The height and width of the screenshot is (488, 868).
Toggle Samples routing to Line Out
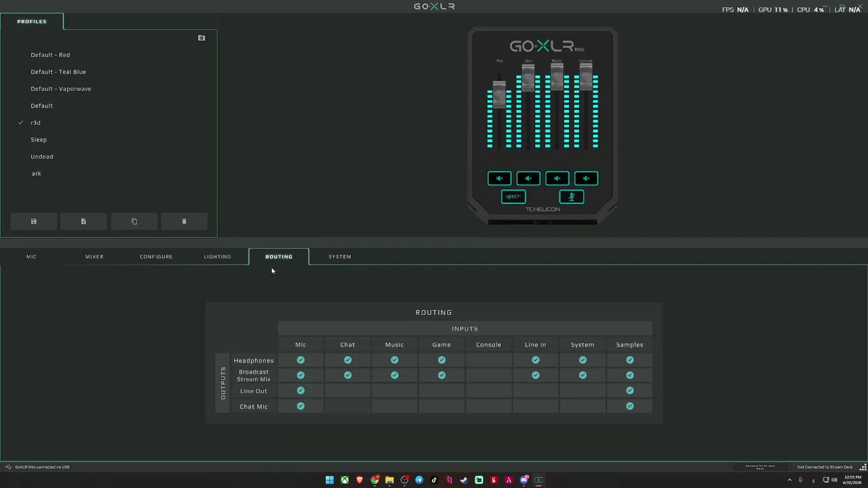click(x=630, y=390)
